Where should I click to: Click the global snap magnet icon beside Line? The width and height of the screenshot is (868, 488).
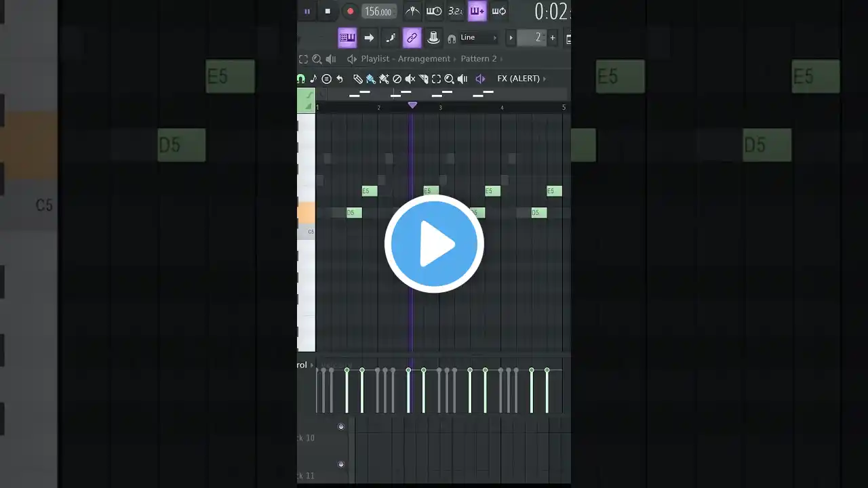point(452,39)
